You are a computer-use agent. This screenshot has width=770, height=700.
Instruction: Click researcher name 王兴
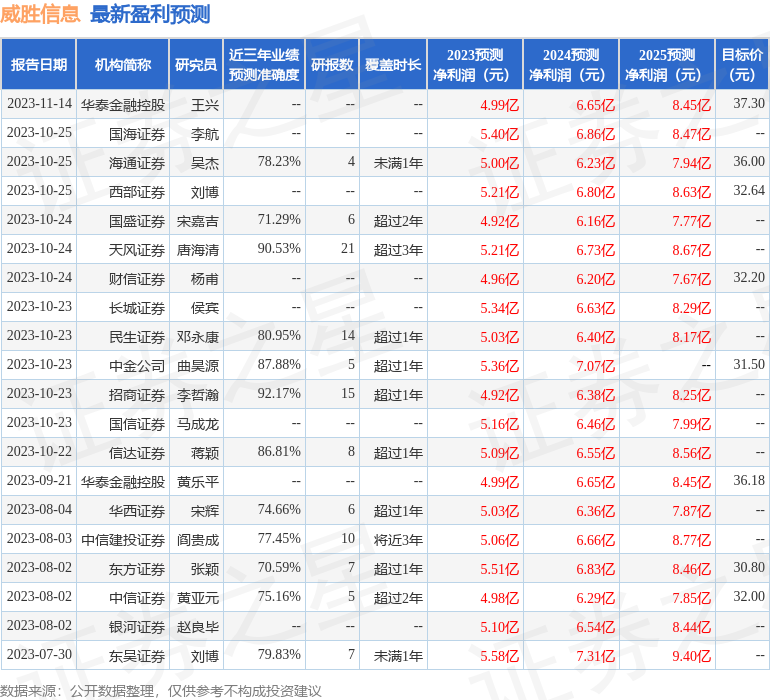tap(205, 105)
